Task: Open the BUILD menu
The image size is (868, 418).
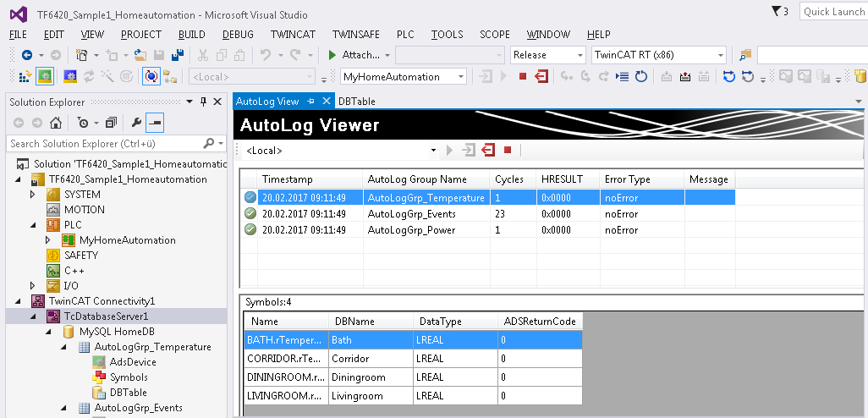Action: pyautogui.click(x=191, y=35)
